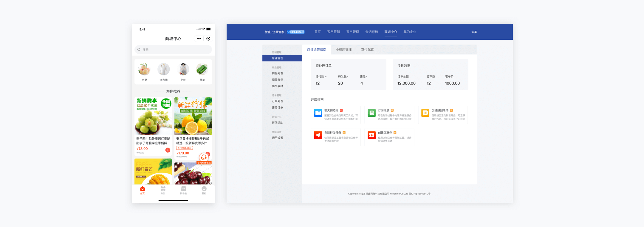Open the 新鲜柠檬 product thumbnail

pyautogui.click(x=193, y=116)
